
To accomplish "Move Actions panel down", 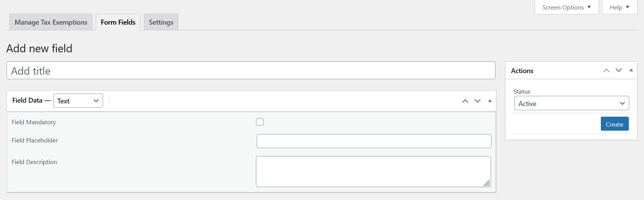I will pyautogui.click(x=619, y=70).
